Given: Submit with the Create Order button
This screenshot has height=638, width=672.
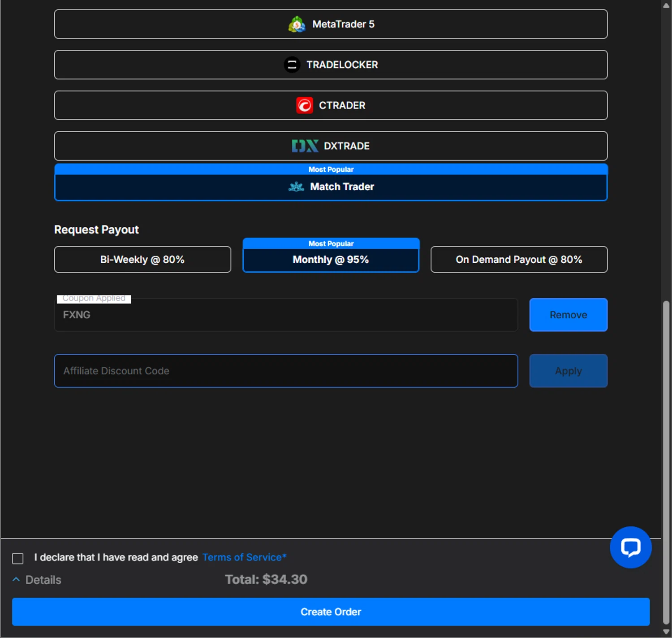Looking at the screenshot, I should [331, 612].
